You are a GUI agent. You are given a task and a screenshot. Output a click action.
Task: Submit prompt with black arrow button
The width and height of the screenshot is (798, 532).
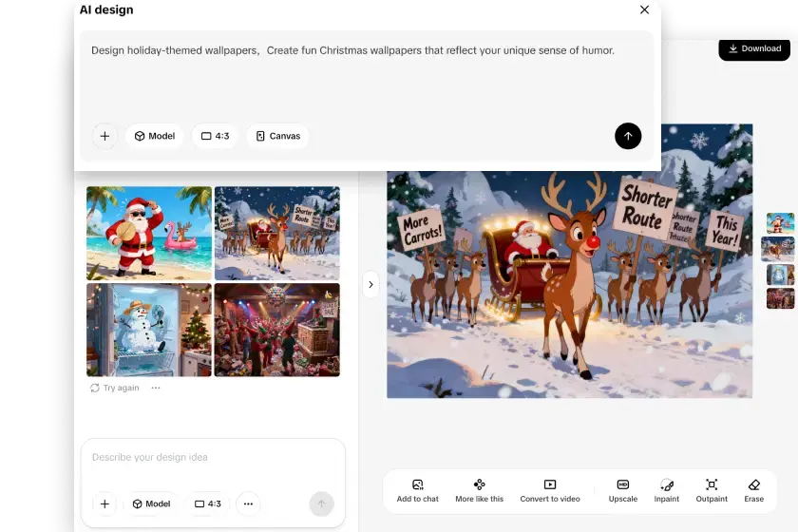coord(628,136)
